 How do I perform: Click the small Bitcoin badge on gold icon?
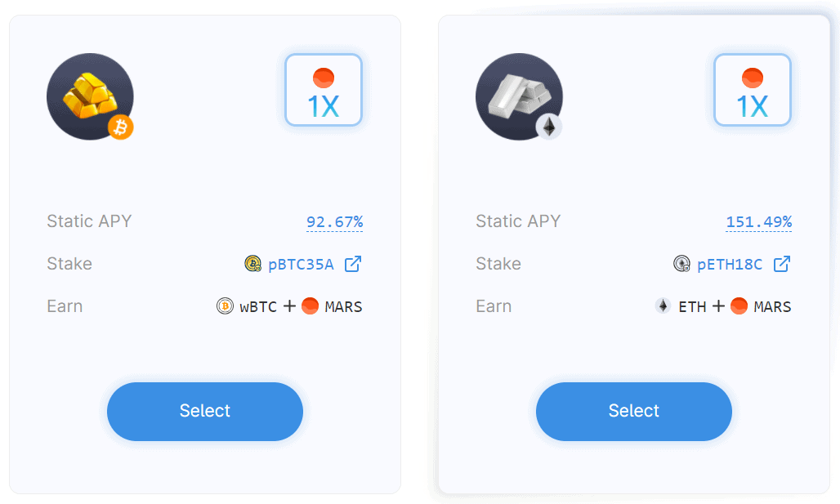point(121,127)
